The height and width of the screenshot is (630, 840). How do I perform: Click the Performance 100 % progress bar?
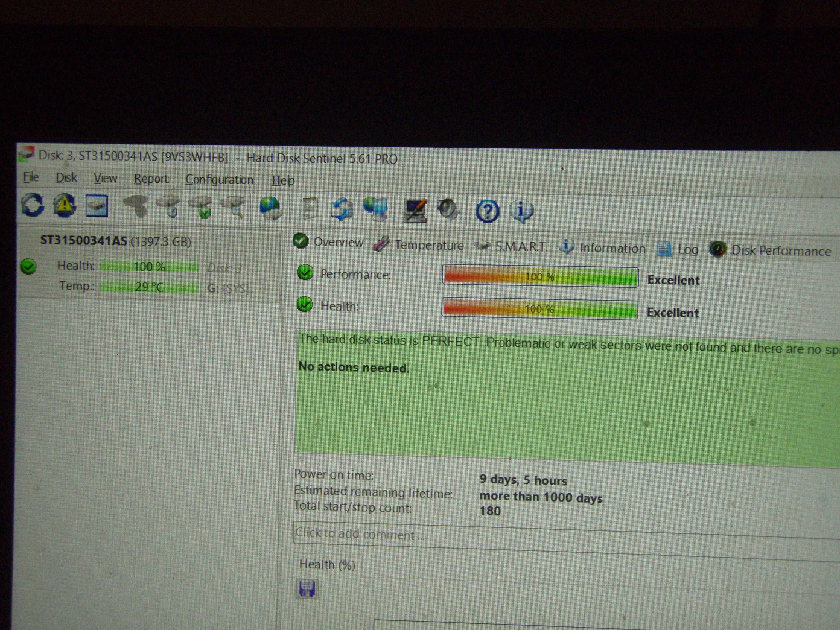pos(540,276)
